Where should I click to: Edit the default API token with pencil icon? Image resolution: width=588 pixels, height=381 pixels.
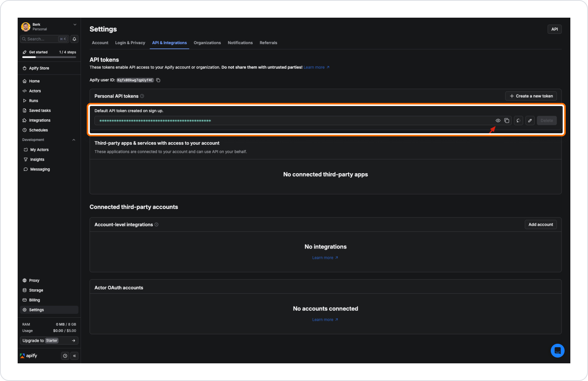[x=530, y=121]
